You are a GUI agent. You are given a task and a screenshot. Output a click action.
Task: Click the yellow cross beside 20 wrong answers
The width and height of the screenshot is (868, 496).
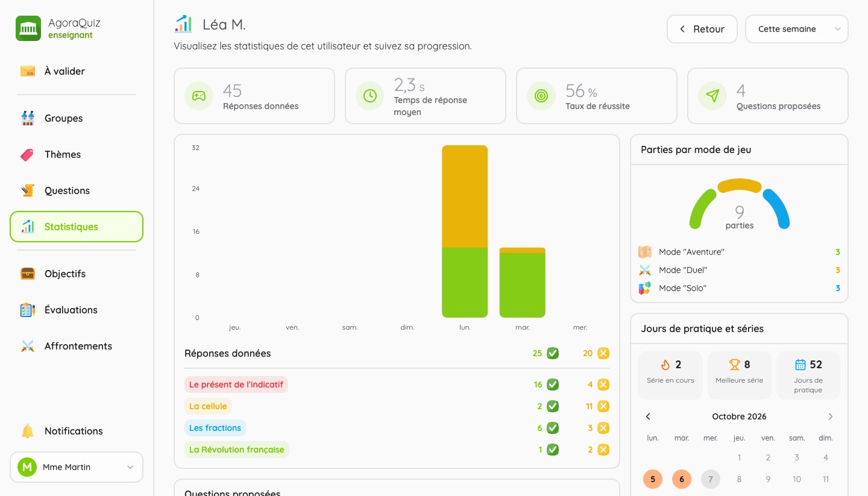603,353
